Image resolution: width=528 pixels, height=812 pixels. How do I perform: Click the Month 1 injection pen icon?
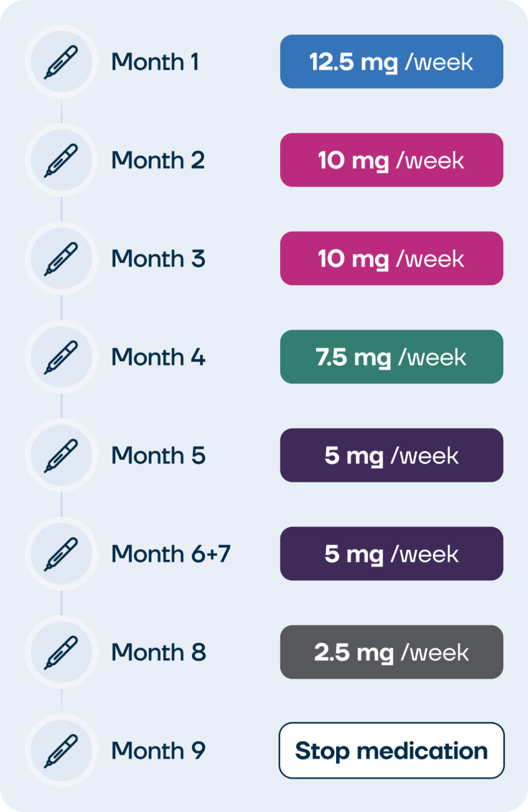(x=61, y=62)
